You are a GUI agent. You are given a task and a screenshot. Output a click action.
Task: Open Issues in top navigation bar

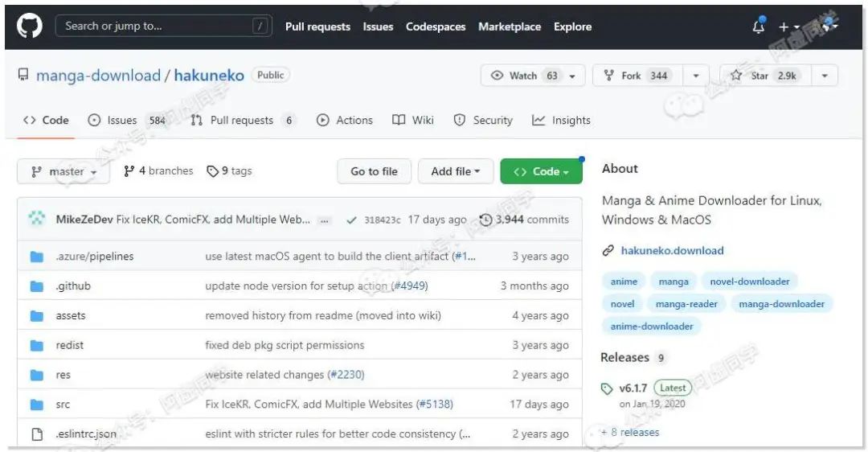click(378, 27)
